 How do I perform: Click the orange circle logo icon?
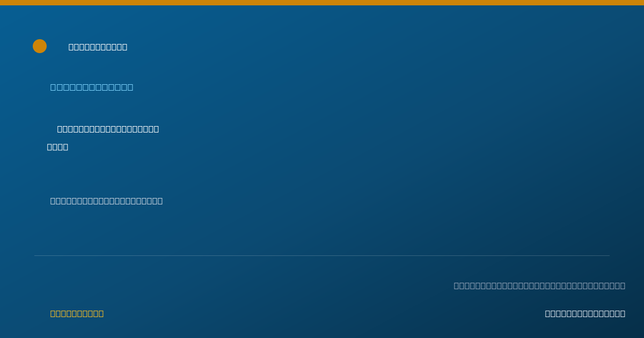40,46
